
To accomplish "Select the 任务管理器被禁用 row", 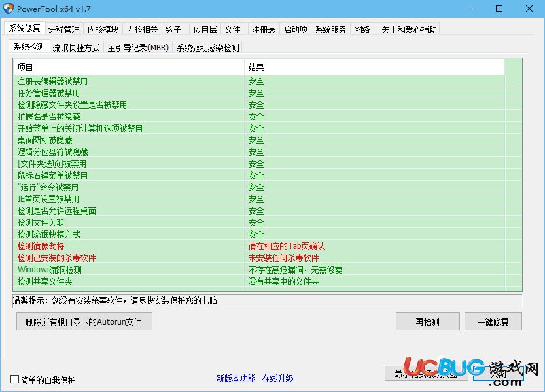I will (x=259, y=93).
